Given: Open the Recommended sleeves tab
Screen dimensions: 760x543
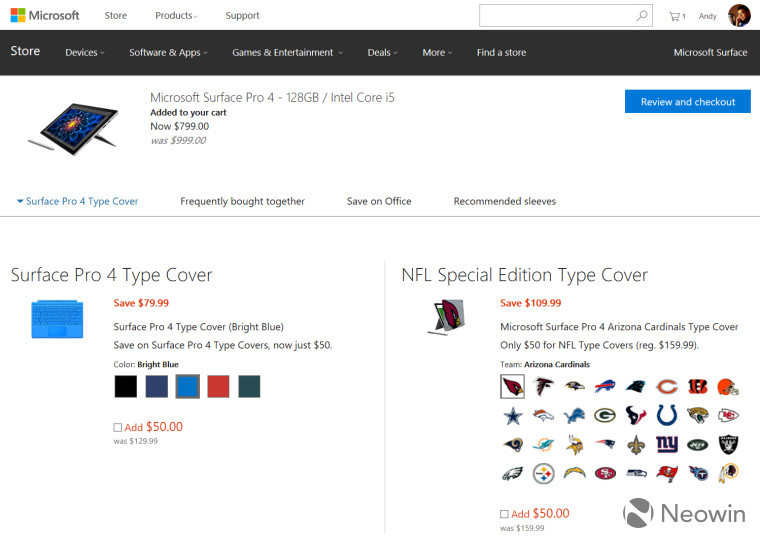Looking at the screenshot, I should click(x=505, y=201).
